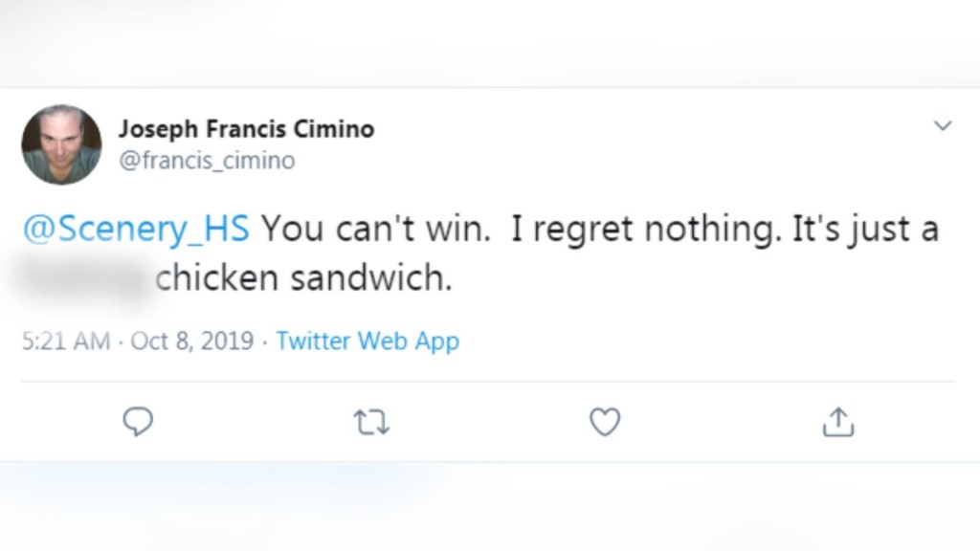Screen dimensions: 980x551
Task: Click the phrase "You can't win."
Action: tap(373, 230)
